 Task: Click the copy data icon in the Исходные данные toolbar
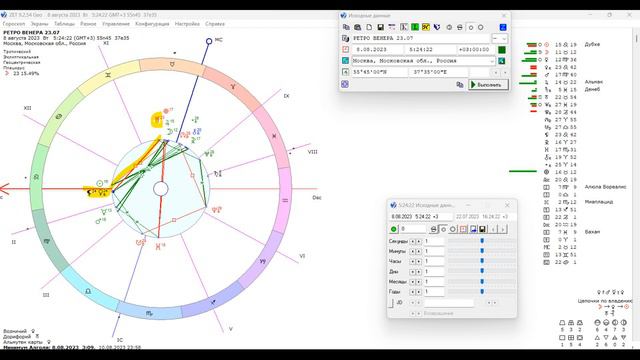pos(346,27)
